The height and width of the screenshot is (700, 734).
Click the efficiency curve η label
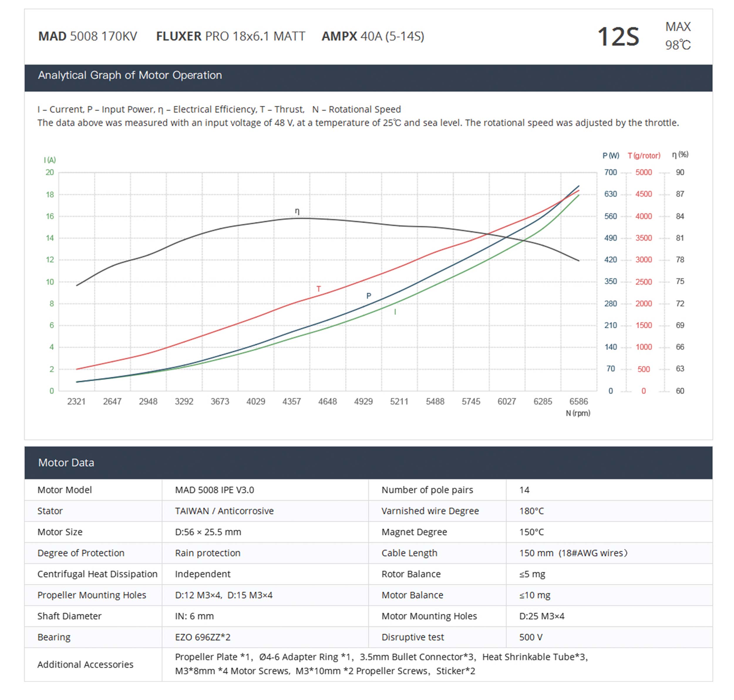[297, 211]
